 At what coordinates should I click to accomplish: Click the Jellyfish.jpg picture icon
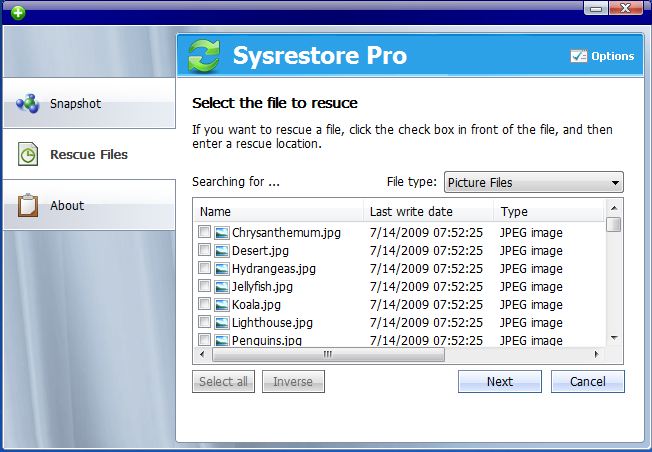(x=222, y=287)
